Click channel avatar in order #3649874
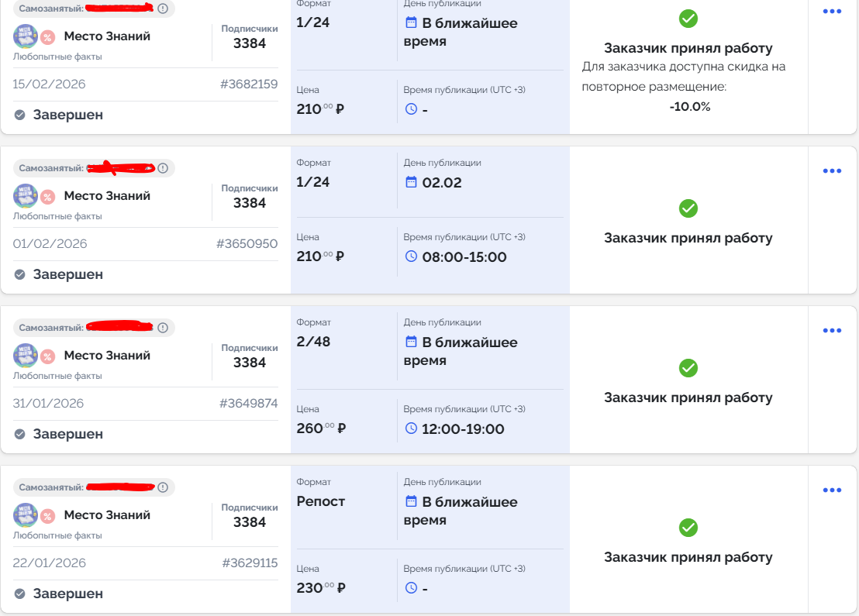 (x=26, y=356)
